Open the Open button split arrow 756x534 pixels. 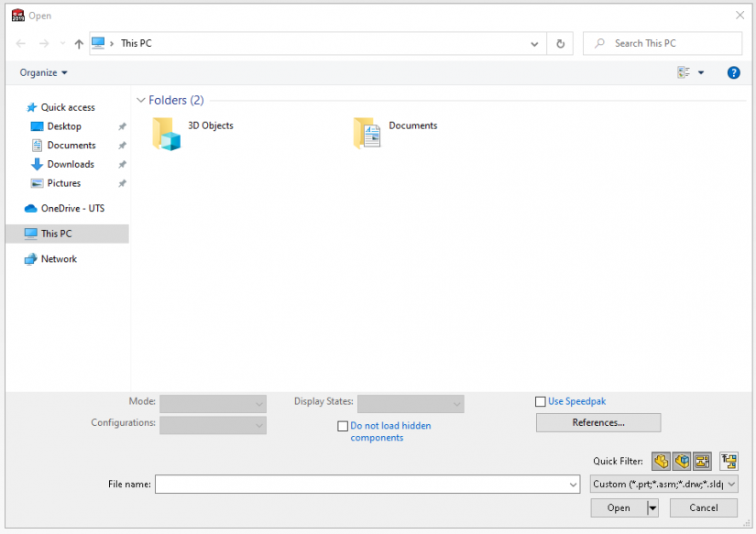click(x=652, y=508)
